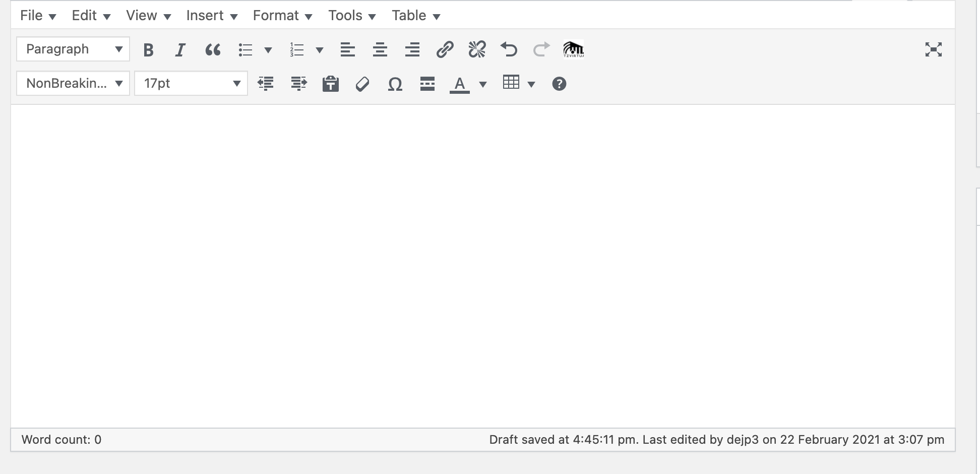Open the File menu
980x474 pixels.
point(38,16)
